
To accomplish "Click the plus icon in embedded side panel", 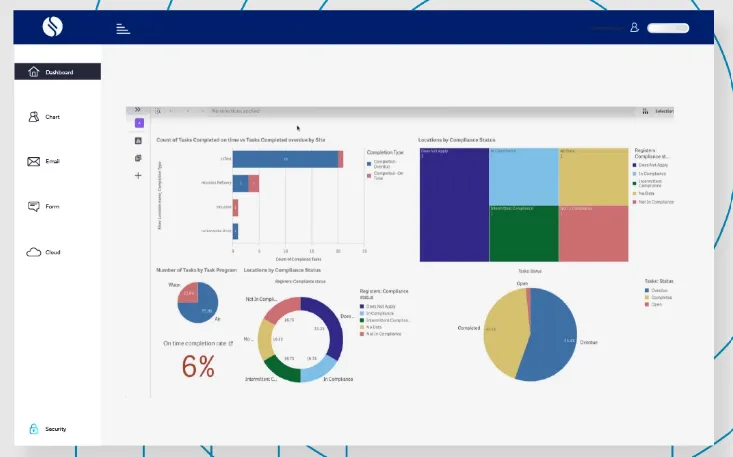I will [x=138, y=176].
